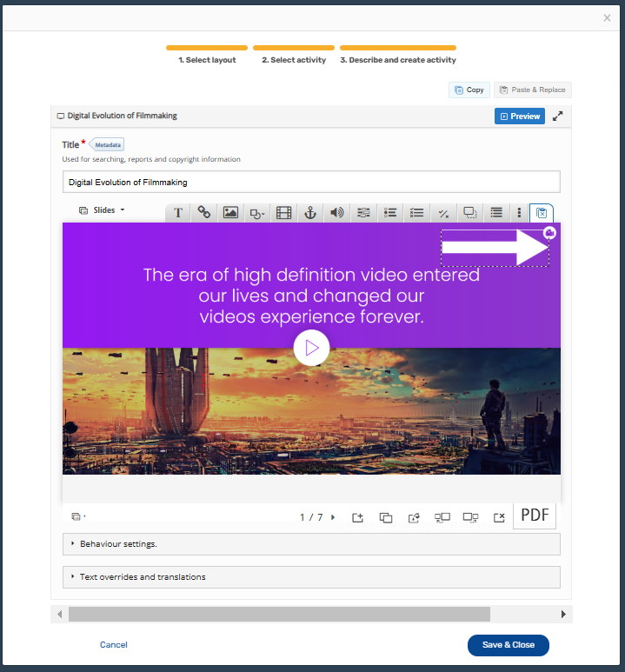Go to step 1. Select layout
The image size is (625, 672).
pyautogui.click(x=207, y=55)
